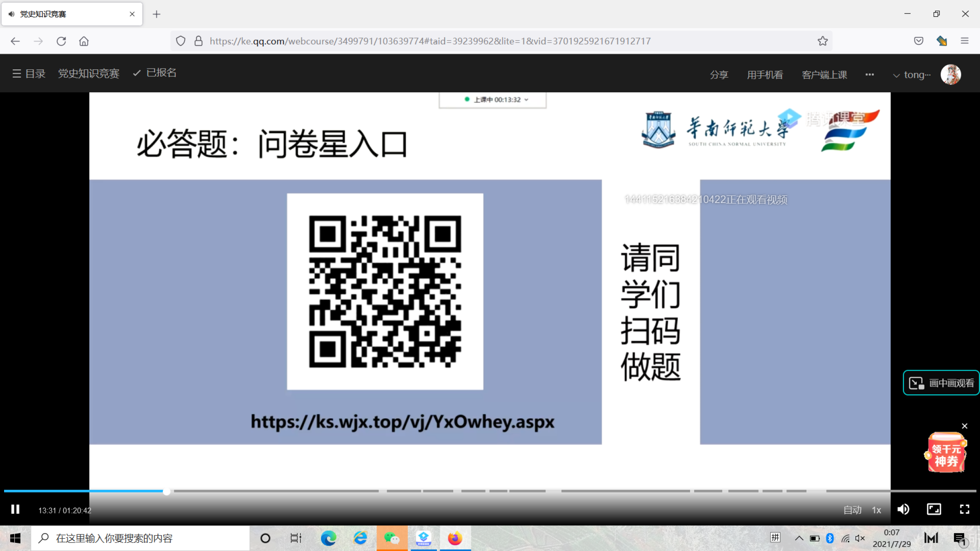980x551 pixels.
Task: Click the battery status icon
Action: tap(815, 538)
